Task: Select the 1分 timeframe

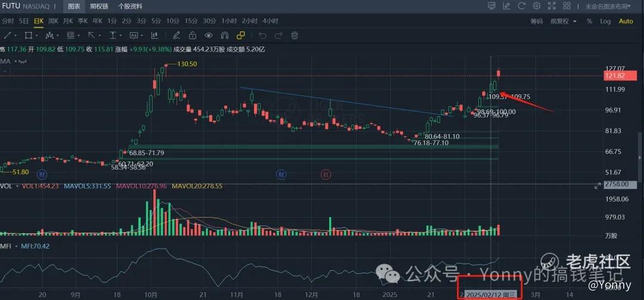Action: click(x=112, y=21)
